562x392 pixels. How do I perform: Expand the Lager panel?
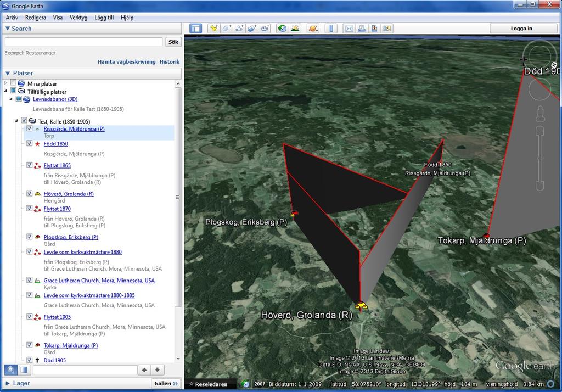(8, 383)
